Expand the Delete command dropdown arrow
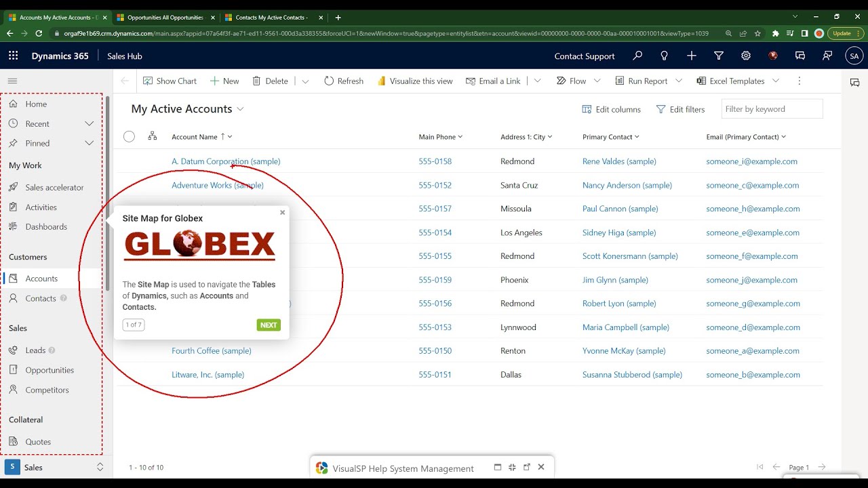This screenshot has width=868, height=488. pos(305,81)
